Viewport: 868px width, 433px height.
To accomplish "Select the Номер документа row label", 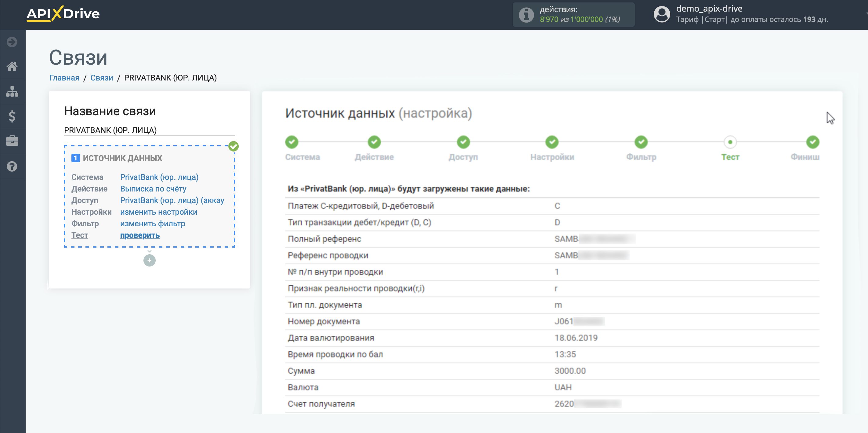I will [x=324, y=322].
